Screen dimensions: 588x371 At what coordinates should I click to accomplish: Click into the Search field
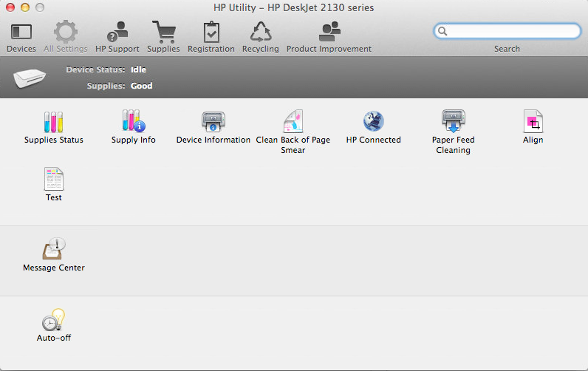[x=507, y=31]
